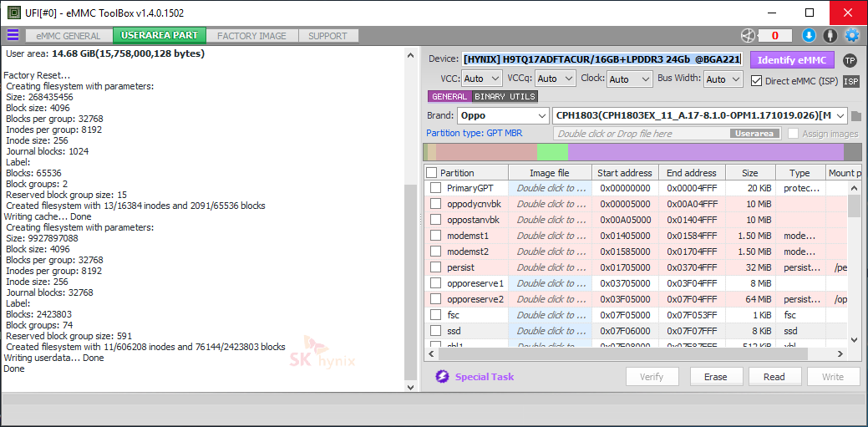Click the round TP icon
The image size is (868, 427).
coord(850,60)
